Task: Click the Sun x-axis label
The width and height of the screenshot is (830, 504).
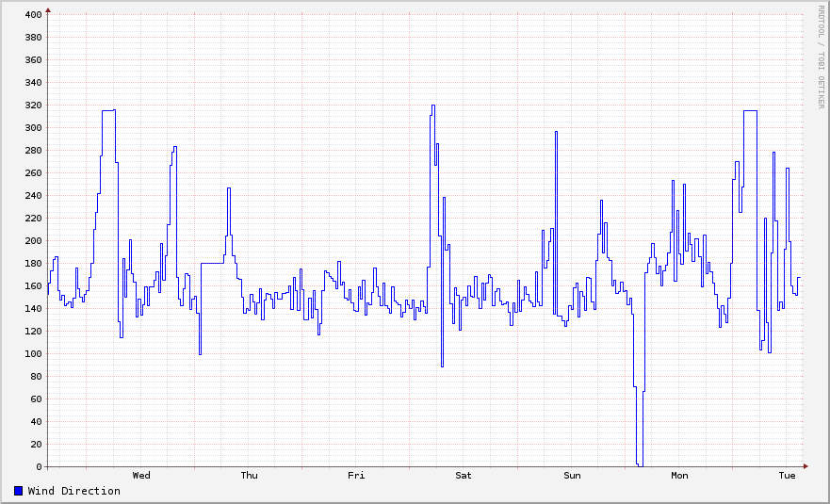Action: point(572,476)
